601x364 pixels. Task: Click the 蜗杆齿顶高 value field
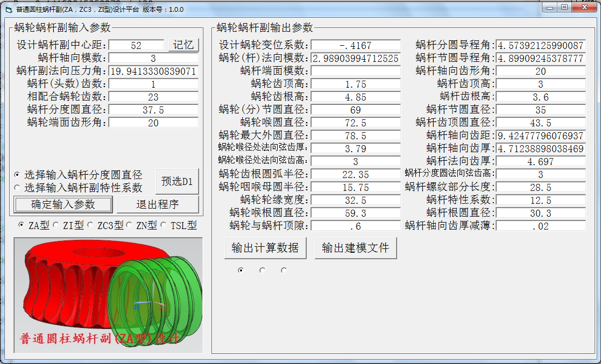click(x=541, y=84)
